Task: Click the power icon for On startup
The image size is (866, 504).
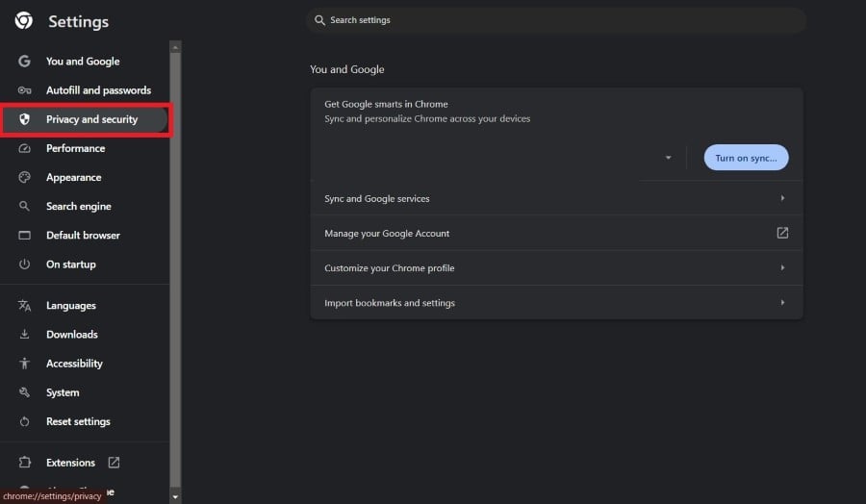Action: pos(24,264)
